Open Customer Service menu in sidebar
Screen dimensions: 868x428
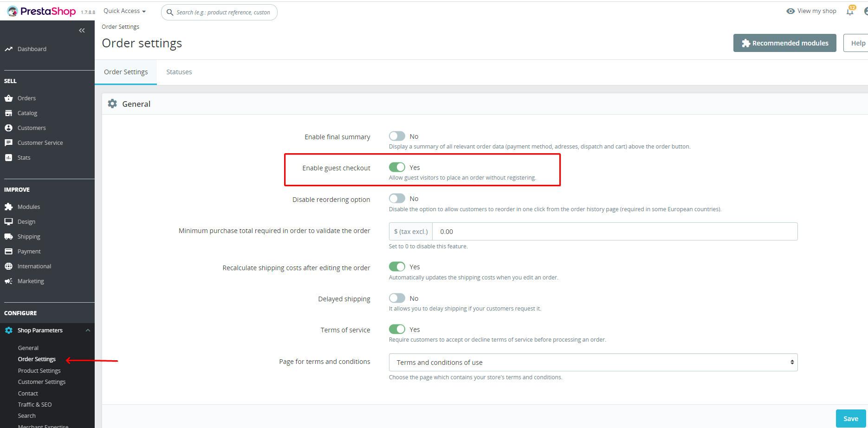[x=40, y=143]
